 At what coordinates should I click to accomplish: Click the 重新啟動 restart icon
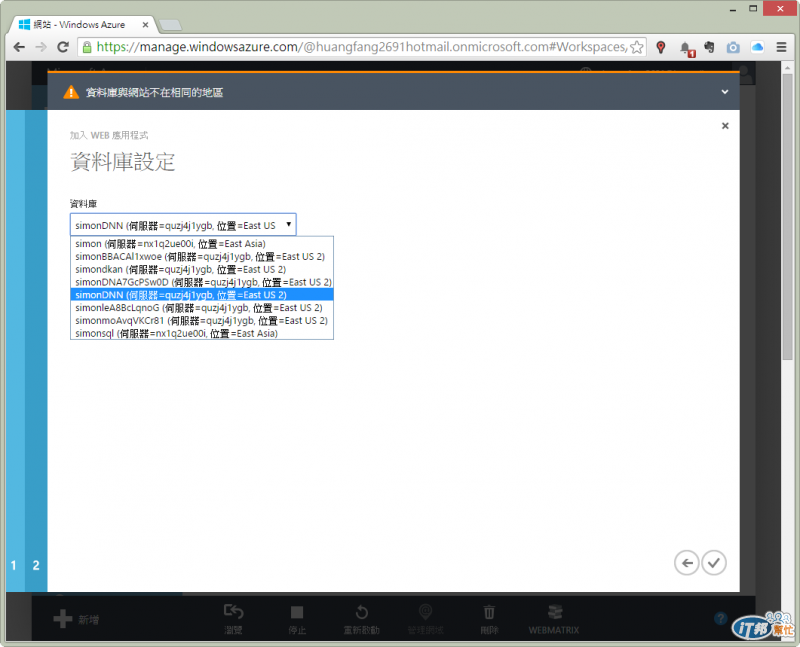coord(361,612)
